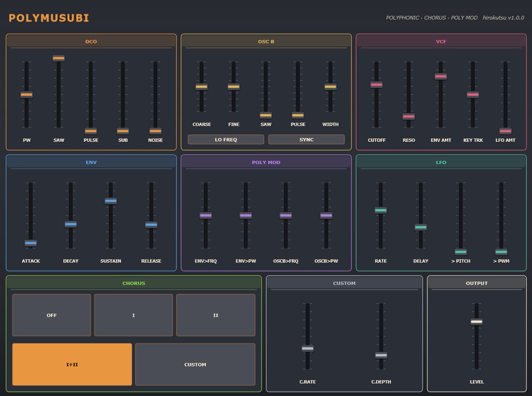Image resolution: width=532 pixels, height=396 pixels.
Task: Toggle the LO FREQ button
Action: (x=226, y=140)
